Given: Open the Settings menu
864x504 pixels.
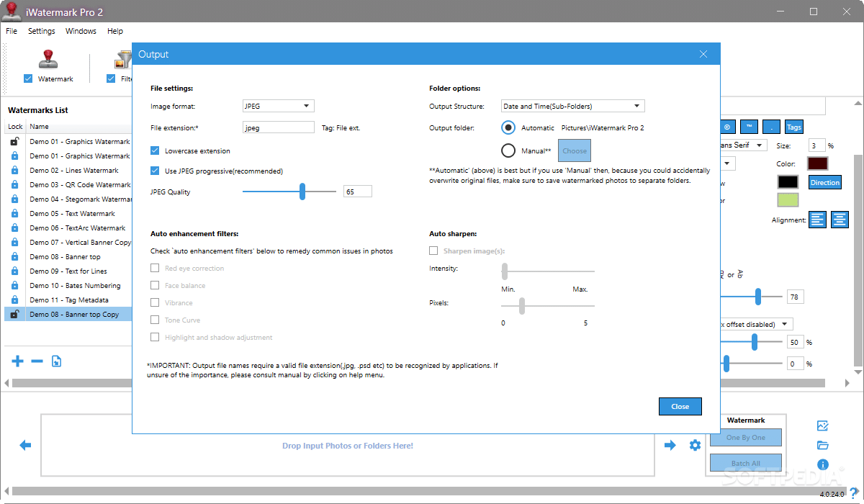Looking at the screenshot, I should (x=42, y=31).
